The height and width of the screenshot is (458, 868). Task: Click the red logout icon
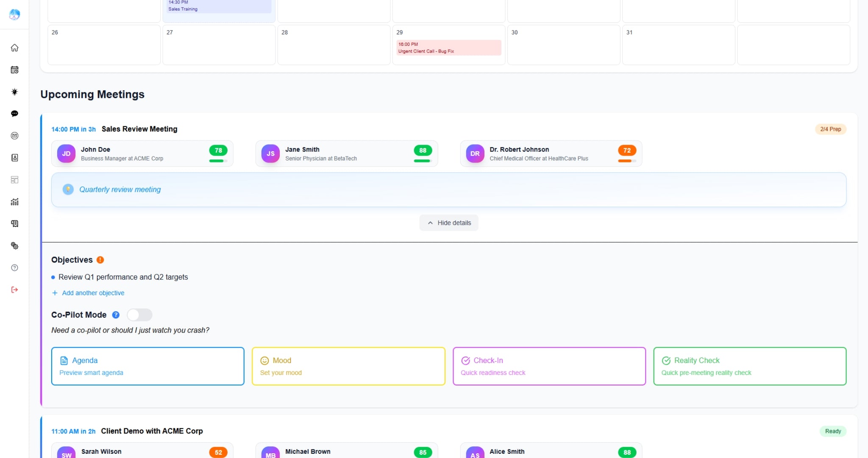(14, 290)
